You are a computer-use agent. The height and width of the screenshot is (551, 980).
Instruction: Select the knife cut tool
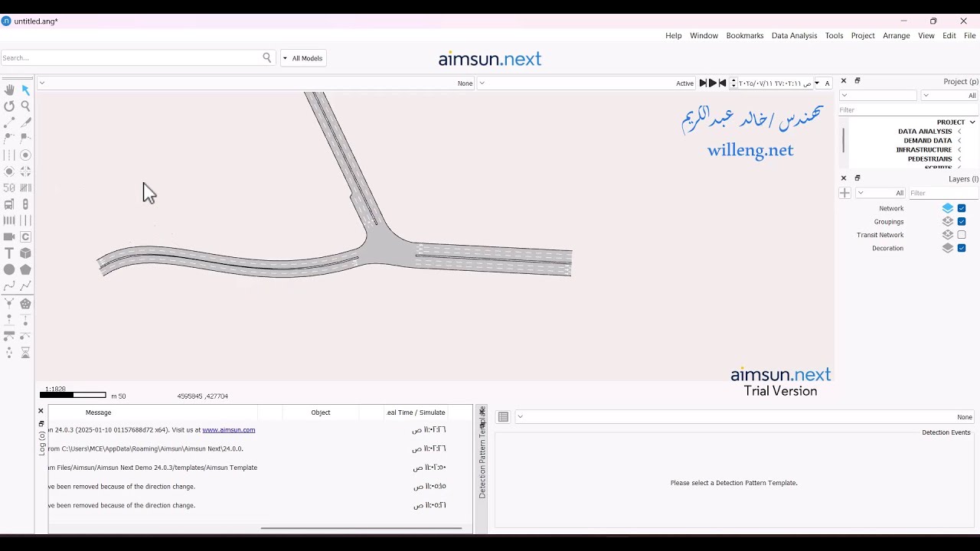coord(25,122)
